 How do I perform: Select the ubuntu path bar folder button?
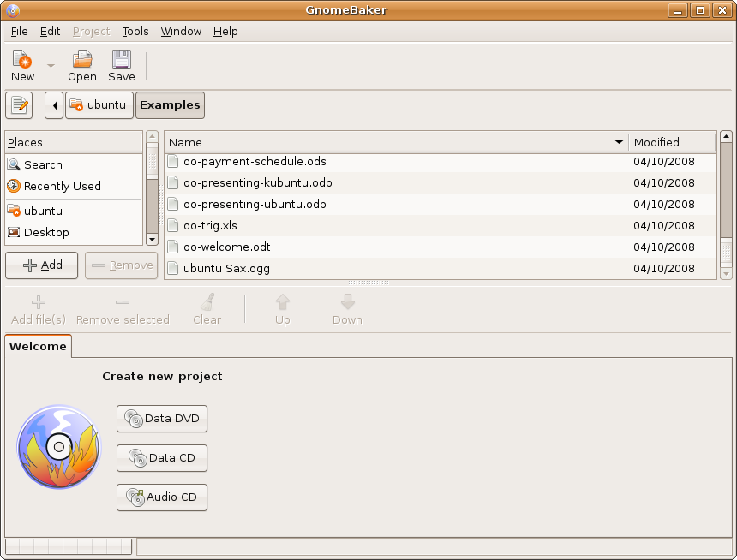[x=99, y=105]
